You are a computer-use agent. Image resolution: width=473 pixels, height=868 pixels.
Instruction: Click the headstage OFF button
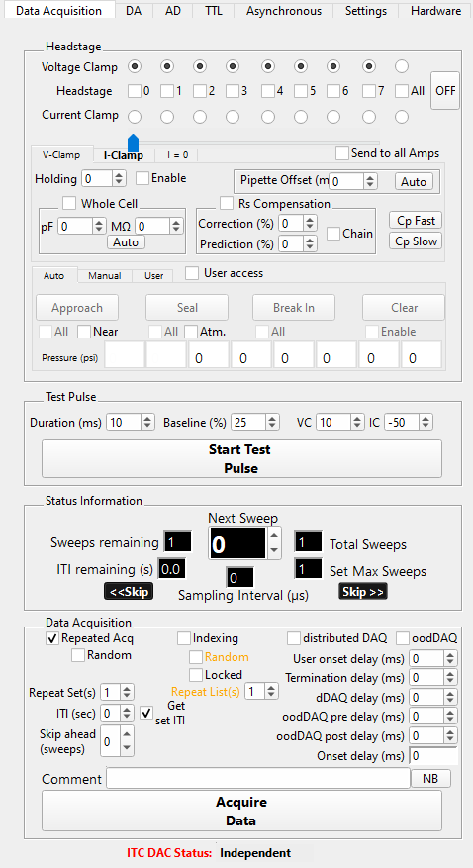coord(445,90)
